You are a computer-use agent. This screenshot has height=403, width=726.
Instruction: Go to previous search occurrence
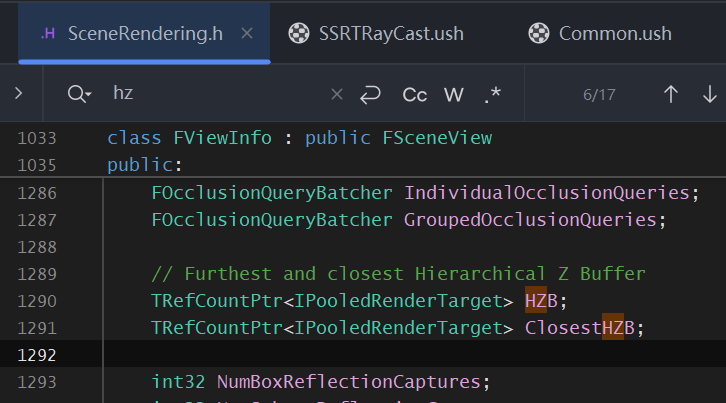[671, 94]
